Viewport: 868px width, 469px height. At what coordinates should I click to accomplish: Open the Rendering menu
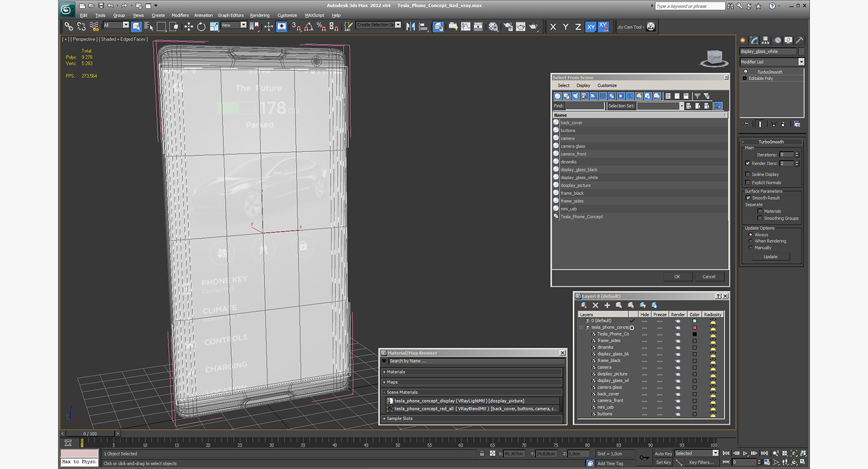click(260, 15)
